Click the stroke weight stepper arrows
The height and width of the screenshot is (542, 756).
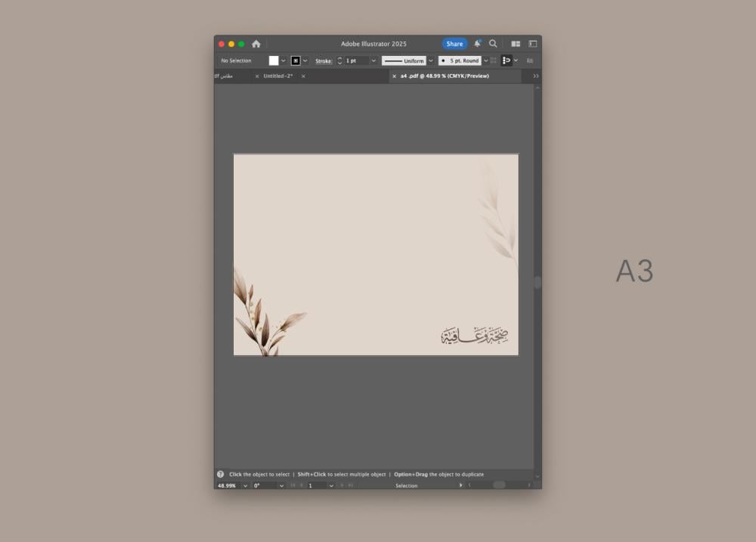coord(339,60)
